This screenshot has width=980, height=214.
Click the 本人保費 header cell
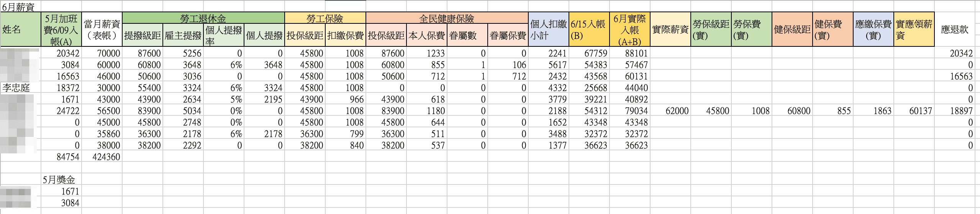click(427, 35)
